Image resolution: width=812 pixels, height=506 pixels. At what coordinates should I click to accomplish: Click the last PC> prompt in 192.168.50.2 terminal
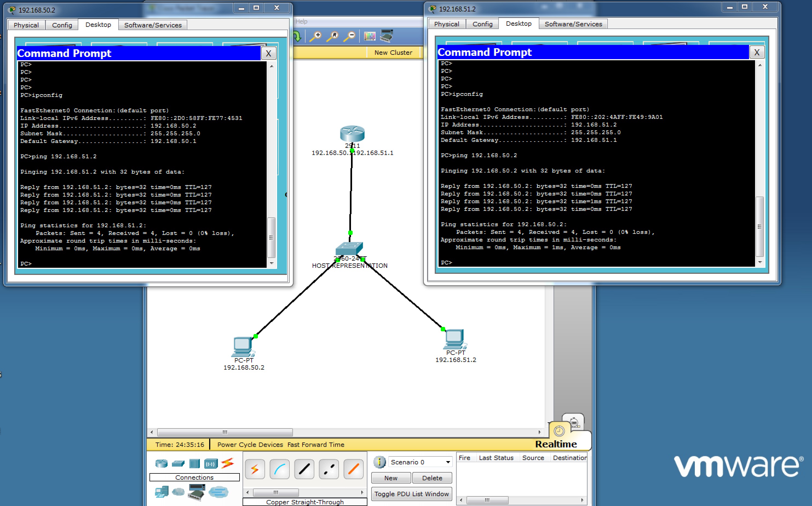click(26, 264)
